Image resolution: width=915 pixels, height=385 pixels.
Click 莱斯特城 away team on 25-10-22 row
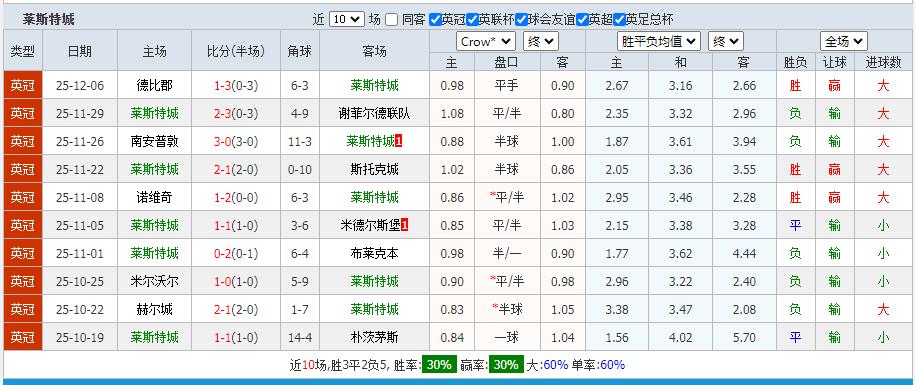[x=374, y=310]
